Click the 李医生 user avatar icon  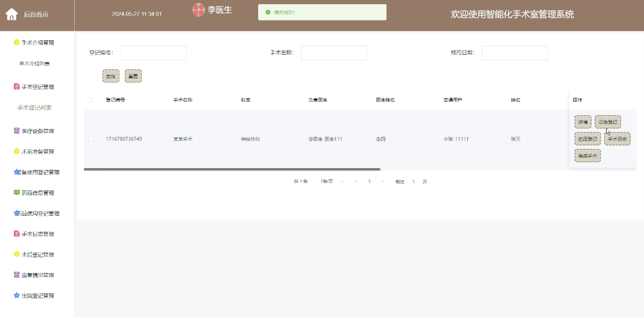pos(199,10)
